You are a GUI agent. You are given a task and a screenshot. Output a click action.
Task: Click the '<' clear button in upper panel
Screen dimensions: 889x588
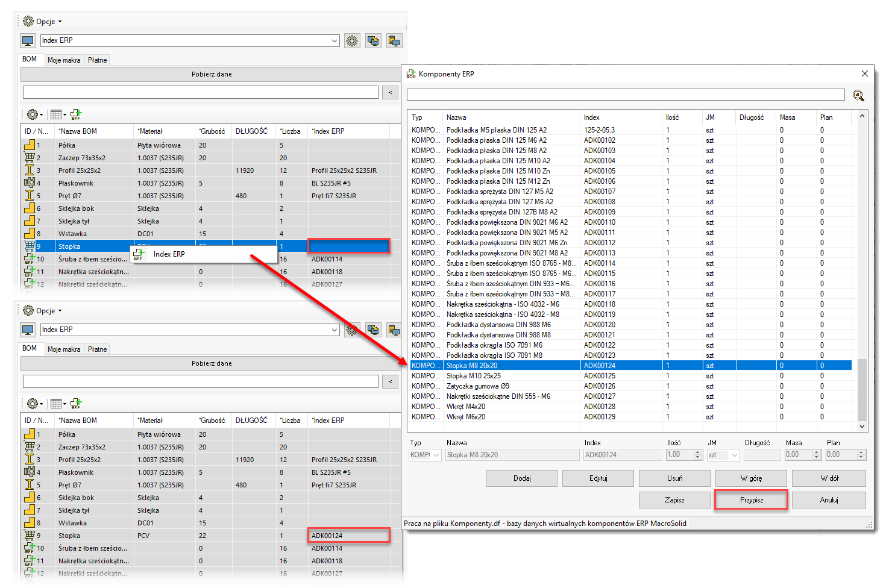[x=391, y=92]
